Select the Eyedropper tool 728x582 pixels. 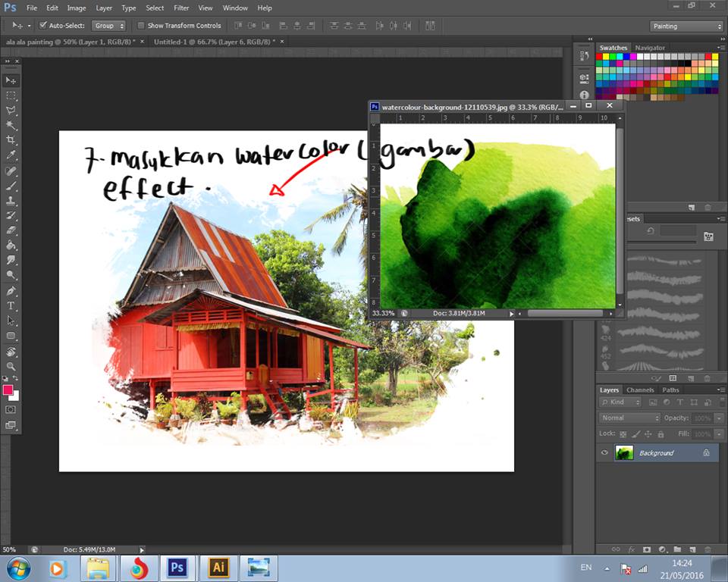point(11,155)
